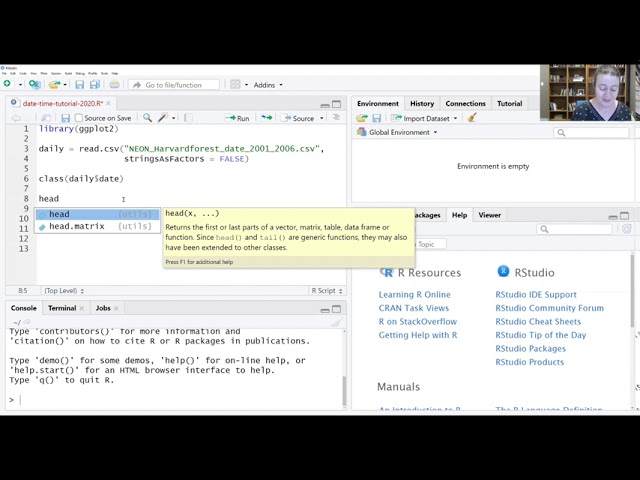Open the CRAN Task Views link

pos(413,308)
